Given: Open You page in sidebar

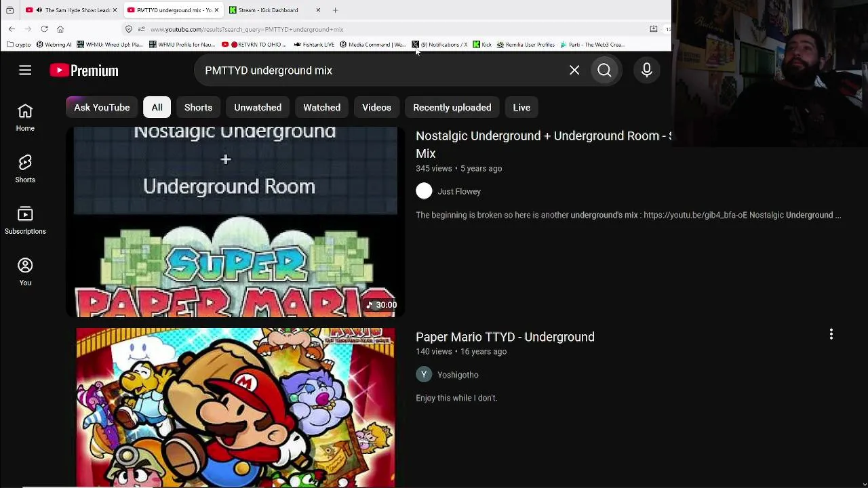Looking at the screenshot, I should pos(25,272).
